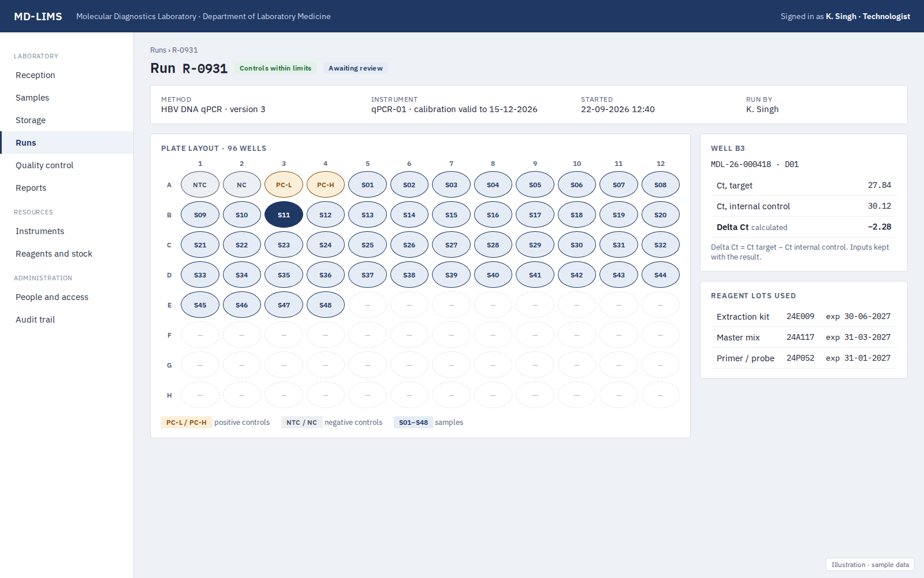Select sample well S33
This screenshot has width=924, height=578.
pos(200,275)
